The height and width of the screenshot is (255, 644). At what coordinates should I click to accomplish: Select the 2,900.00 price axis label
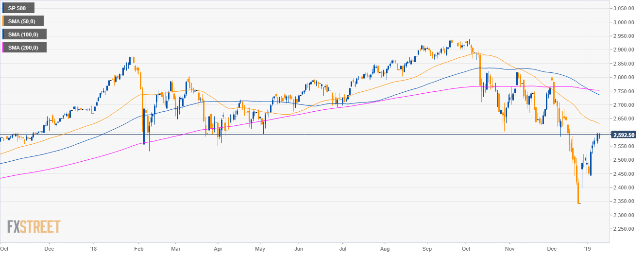625,50
